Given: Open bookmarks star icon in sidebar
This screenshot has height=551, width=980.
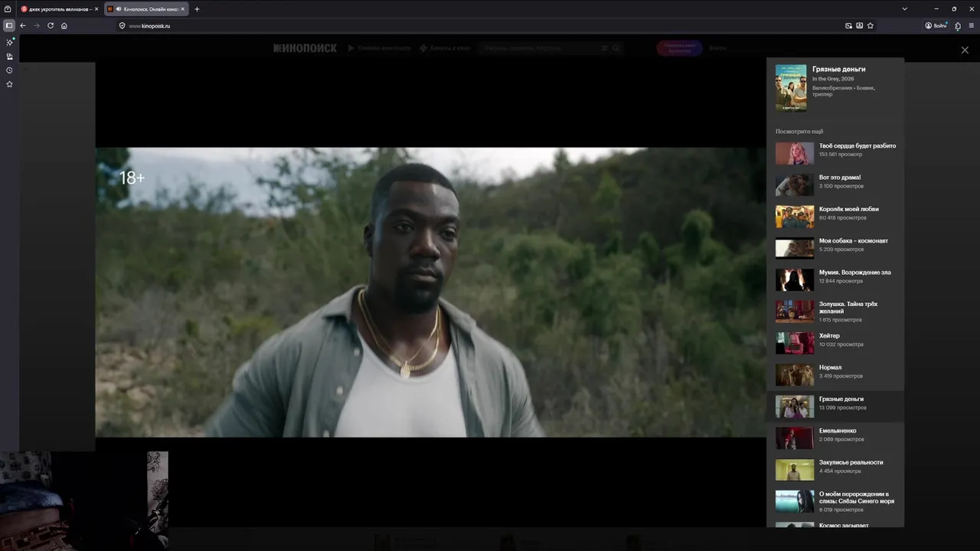Looking at the screenshot, I should coord(9,84).
